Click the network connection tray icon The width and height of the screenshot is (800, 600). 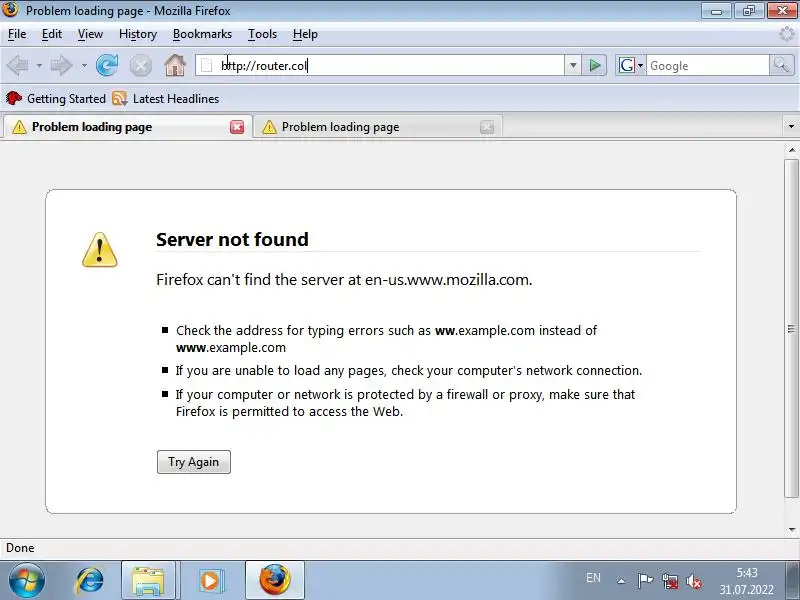(670, 581)
